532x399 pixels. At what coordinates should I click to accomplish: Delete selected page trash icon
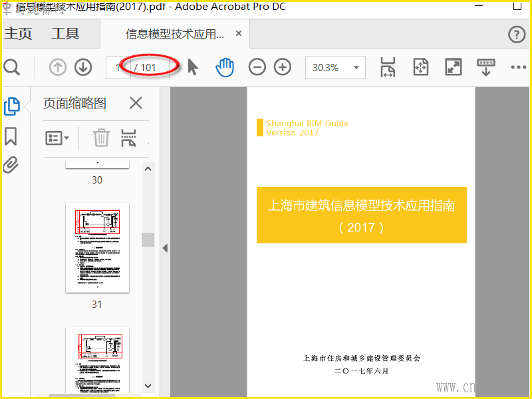coord(102,138)
